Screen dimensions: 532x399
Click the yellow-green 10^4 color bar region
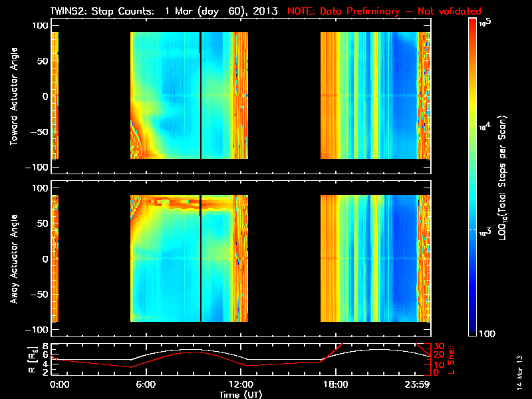[x=473, y=124]
